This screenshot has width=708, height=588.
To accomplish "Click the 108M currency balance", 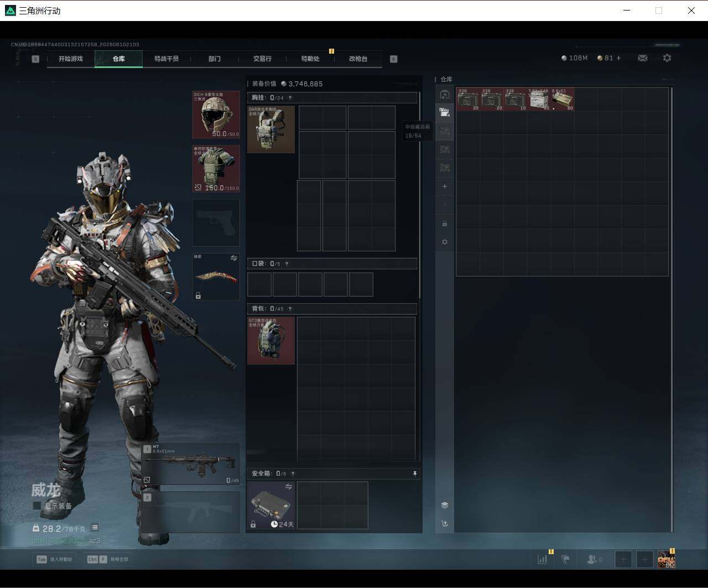I will pos(575,58).
